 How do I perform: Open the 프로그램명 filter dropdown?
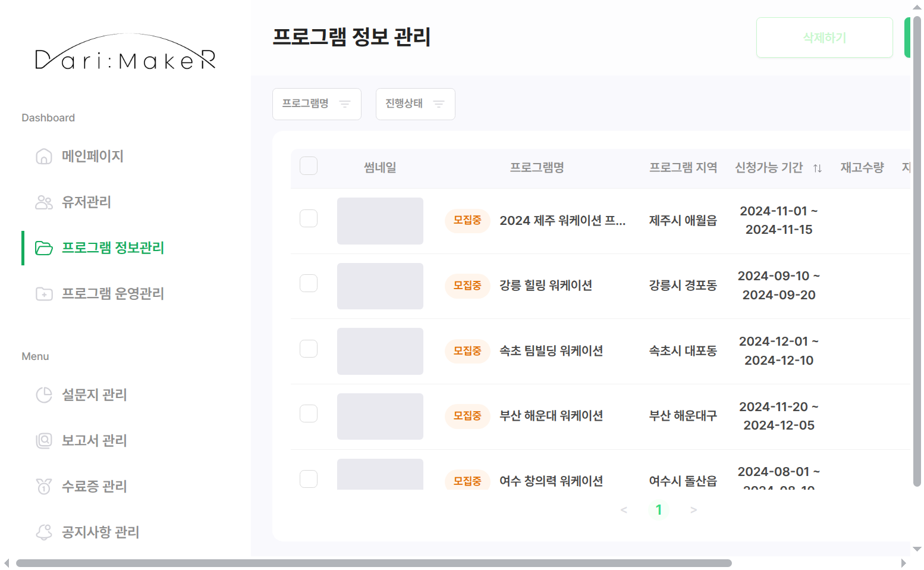pyautogui.click(x=317, y=104)
